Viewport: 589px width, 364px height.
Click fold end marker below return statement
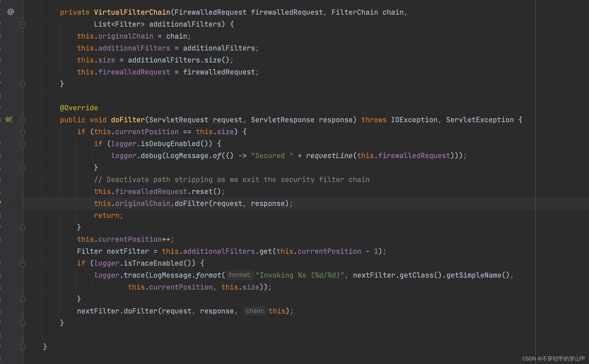[23, 227]
